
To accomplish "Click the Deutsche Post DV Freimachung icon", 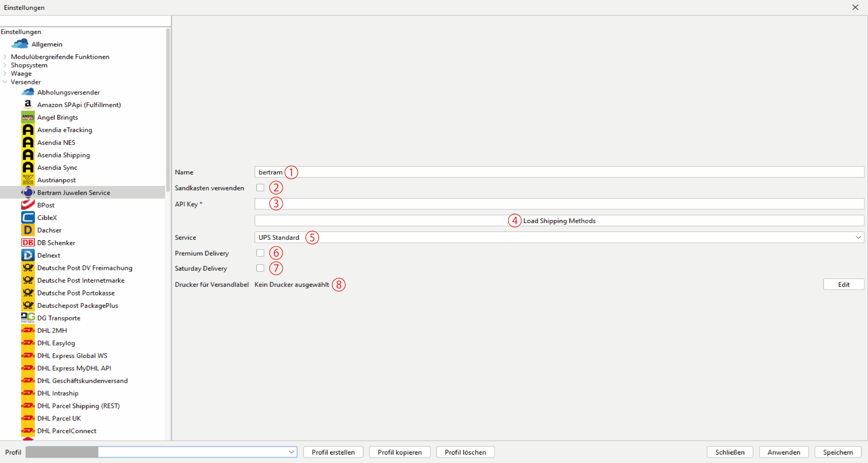I will [x=28, y=268].
